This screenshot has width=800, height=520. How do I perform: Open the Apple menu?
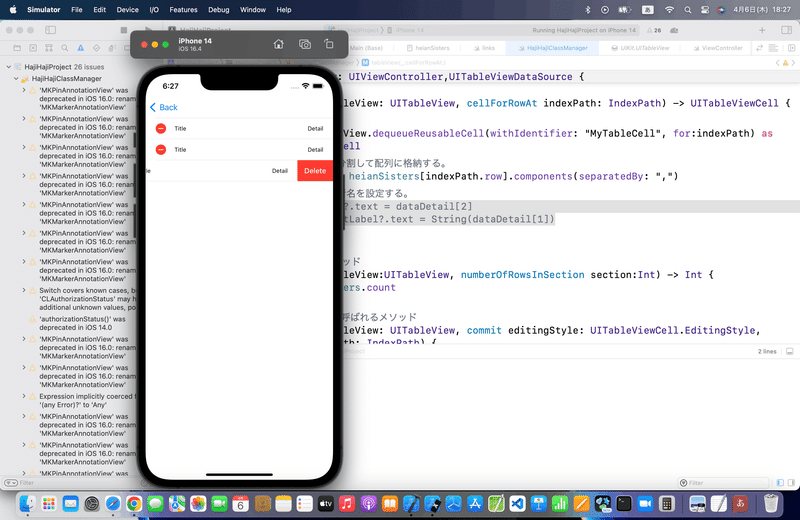pyautogui.click(x=13, y=9)
